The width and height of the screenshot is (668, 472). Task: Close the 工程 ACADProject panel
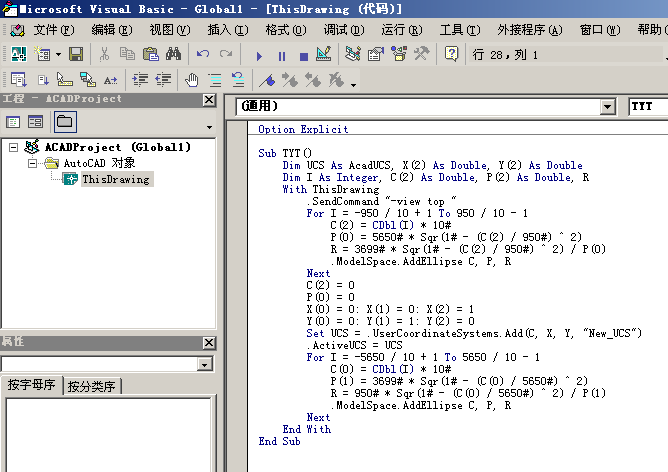tap(209, 100)
